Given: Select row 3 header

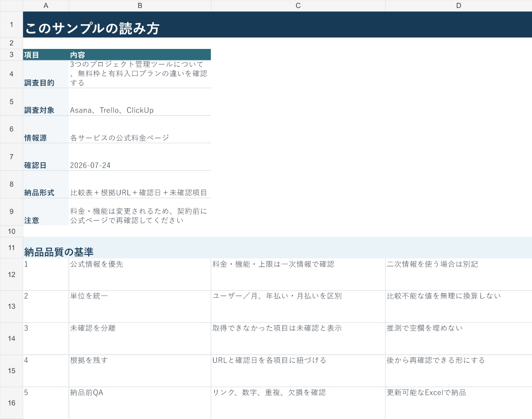Looking at the screenshot, I should coord(11,55).
